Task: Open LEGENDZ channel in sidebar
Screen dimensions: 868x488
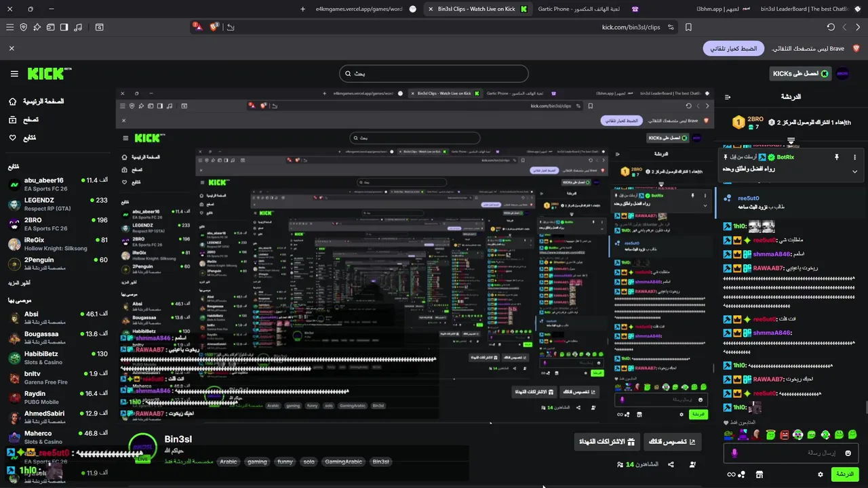Action: (57, 204)
